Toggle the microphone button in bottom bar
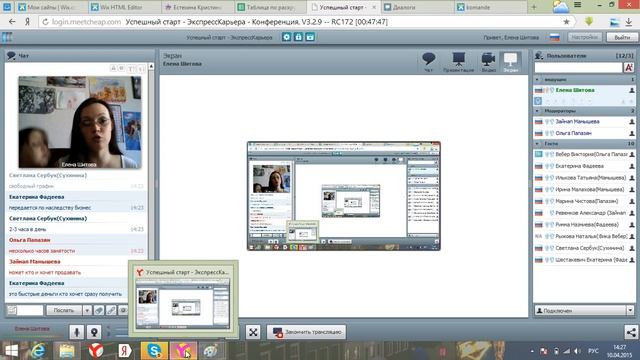The width and height of the screenshot is (640, 360). pos(76,332)
